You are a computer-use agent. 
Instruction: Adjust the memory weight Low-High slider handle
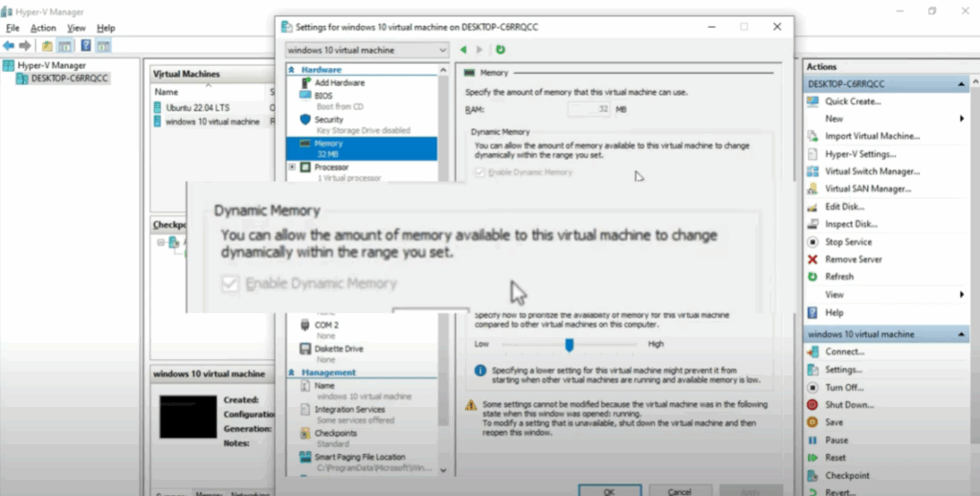coord(569,345)
